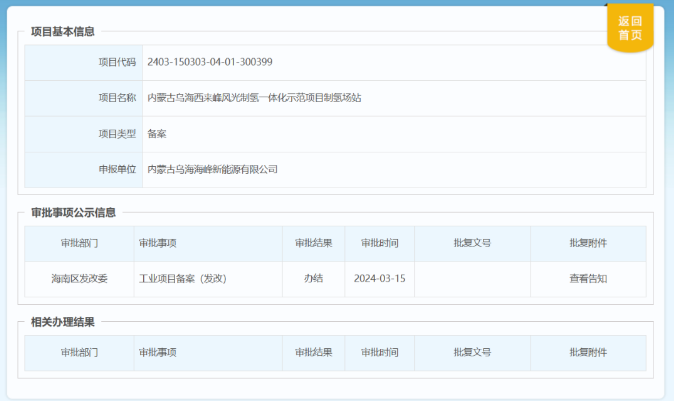Click the 审批事项公示信息 section heading
674x401 pixels.
pos(73,212)
